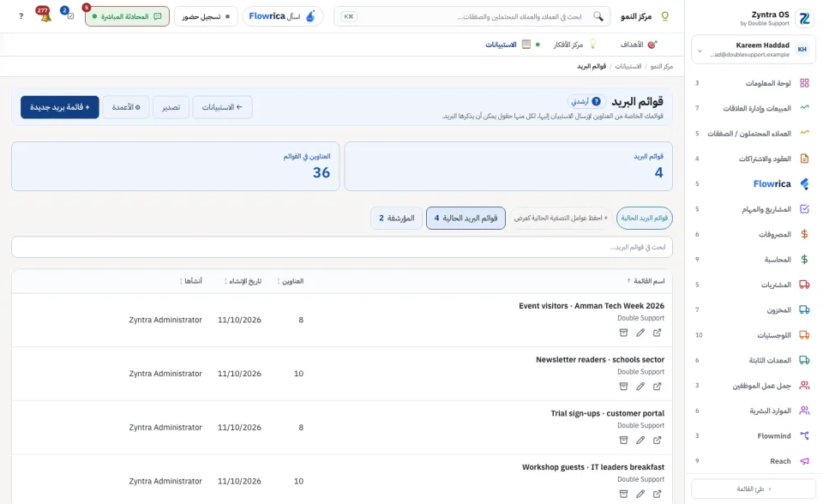The height and width of the screenshot is (504, 823).
Task: Edit the Event visitors mailing list
Action: click(640, 333)
